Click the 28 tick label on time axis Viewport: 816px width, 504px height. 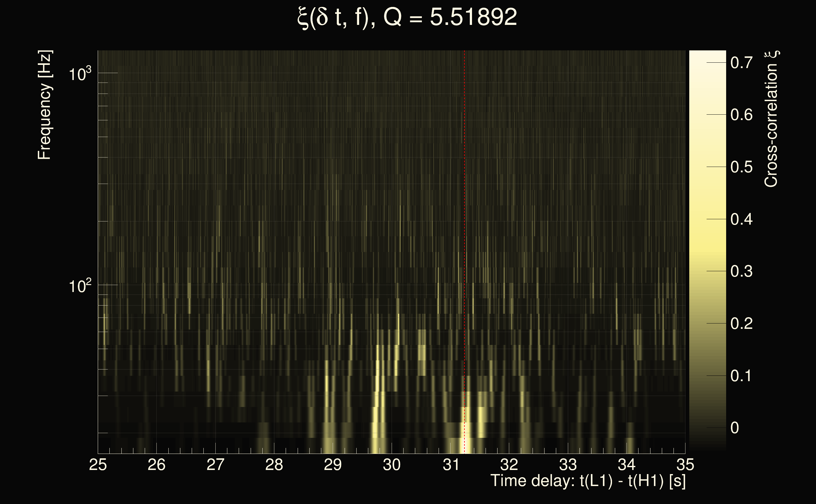[x=274, y=465]
